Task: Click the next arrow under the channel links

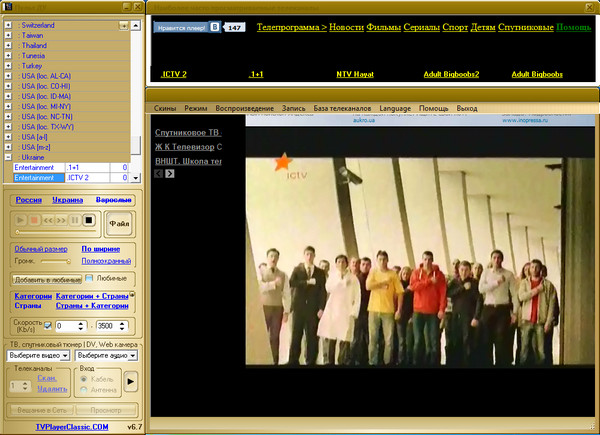Action: pos(170,173)
